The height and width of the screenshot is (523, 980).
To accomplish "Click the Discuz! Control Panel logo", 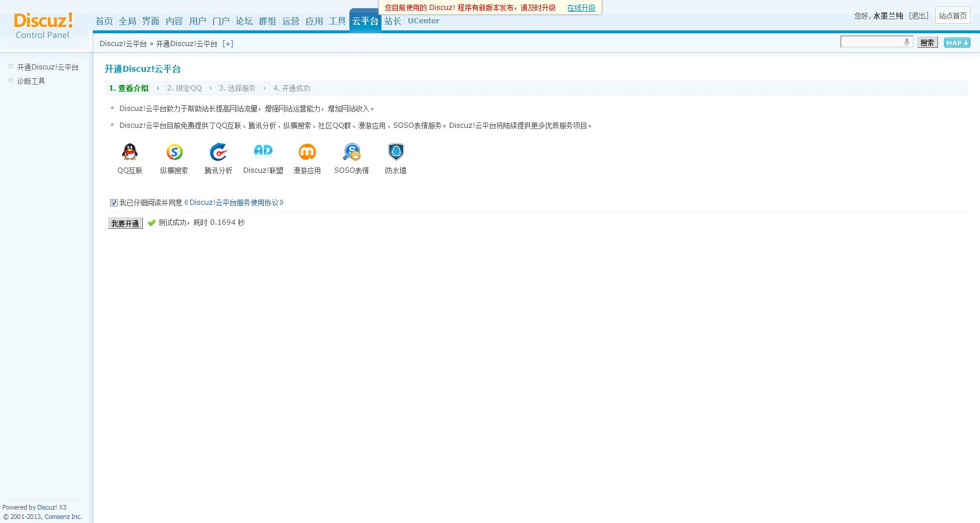I will click(x=43, y=26).
